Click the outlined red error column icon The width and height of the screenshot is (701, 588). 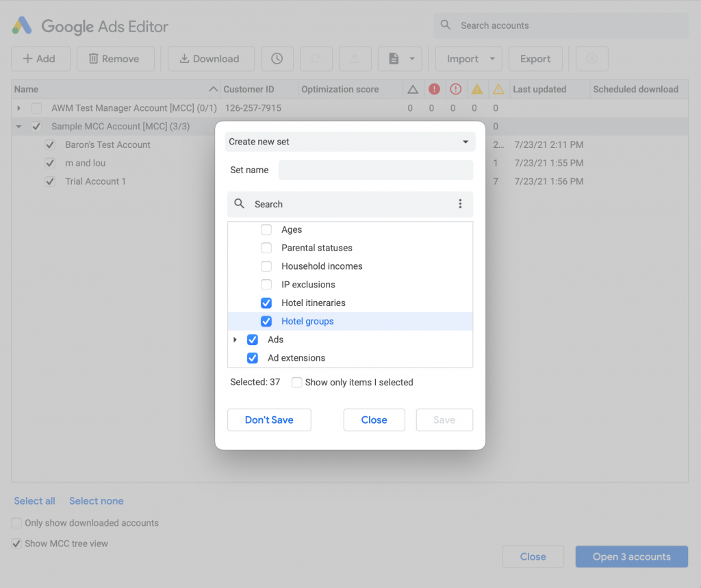pyautogui.click(x=455, y=89)
